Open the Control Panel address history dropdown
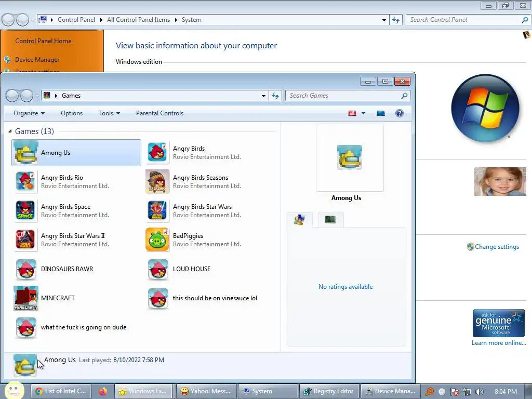 (x=384, y=20)
